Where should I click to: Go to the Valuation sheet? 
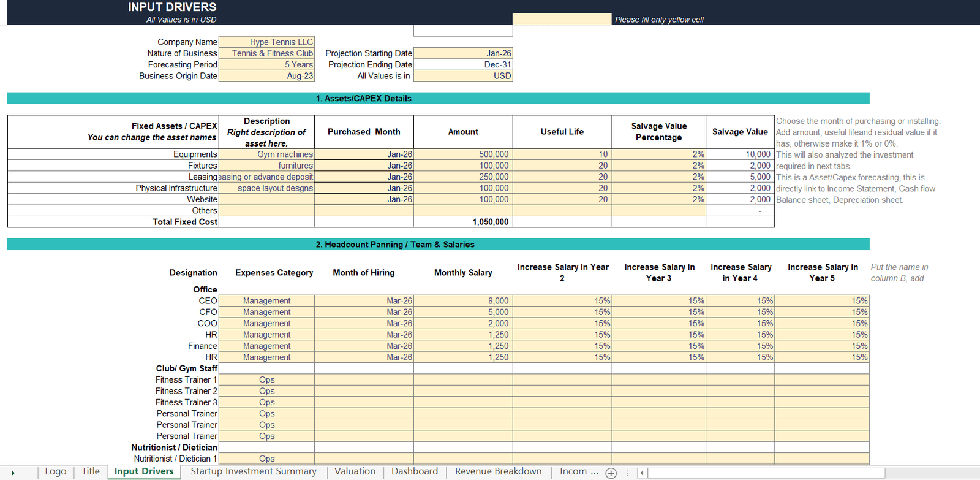pos(355,471)
